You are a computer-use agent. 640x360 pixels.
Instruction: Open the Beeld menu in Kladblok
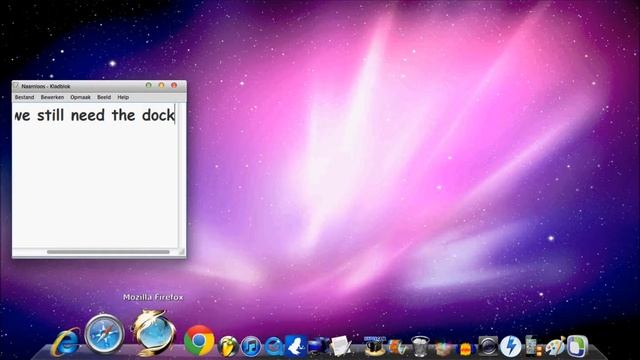[x=104, y=97]
